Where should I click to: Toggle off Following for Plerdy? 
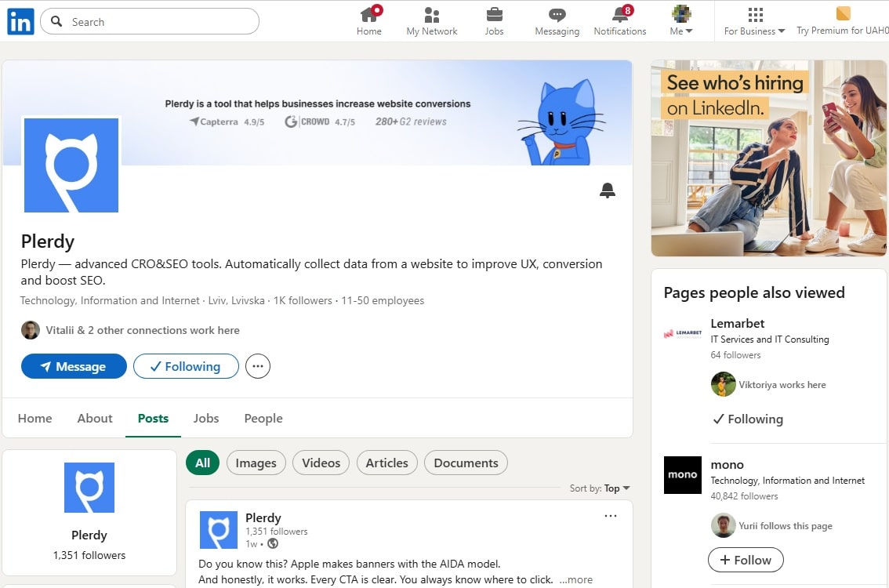pos(186,365)
